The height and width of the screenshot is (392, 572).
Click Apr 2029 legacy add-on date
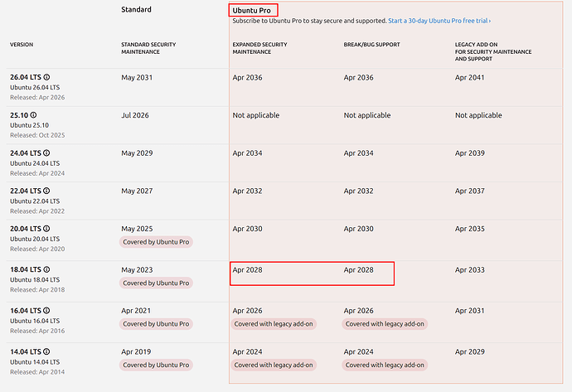(469, 352)
